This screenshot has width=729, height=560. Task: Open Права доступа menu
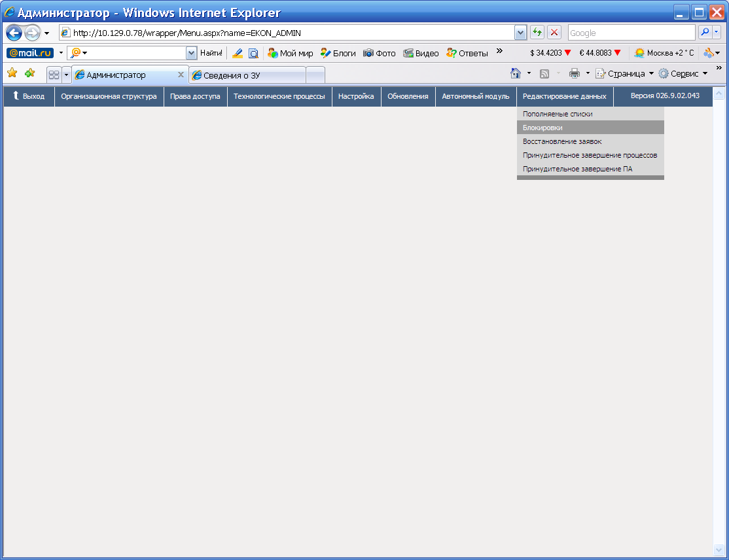pyautogui.click(x=195, y=96)
